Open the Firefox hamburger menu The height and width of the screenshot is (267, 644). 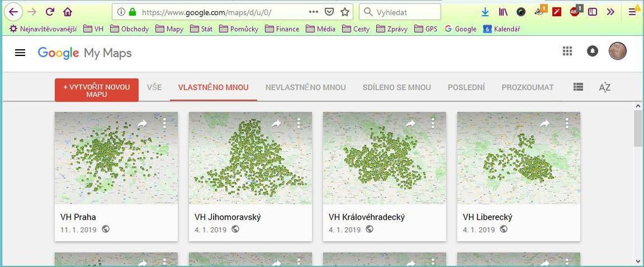[x=633, y=13]
